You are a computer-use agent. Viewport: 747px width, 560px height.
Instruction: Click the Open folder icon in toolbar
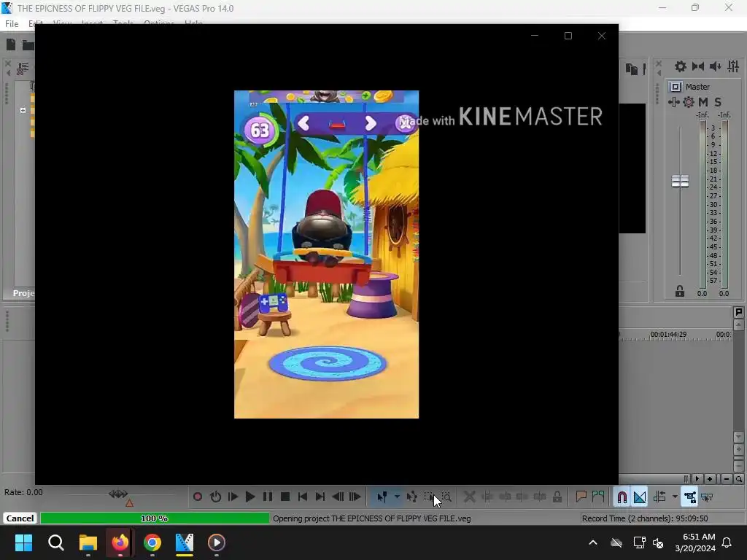point(28,45)
